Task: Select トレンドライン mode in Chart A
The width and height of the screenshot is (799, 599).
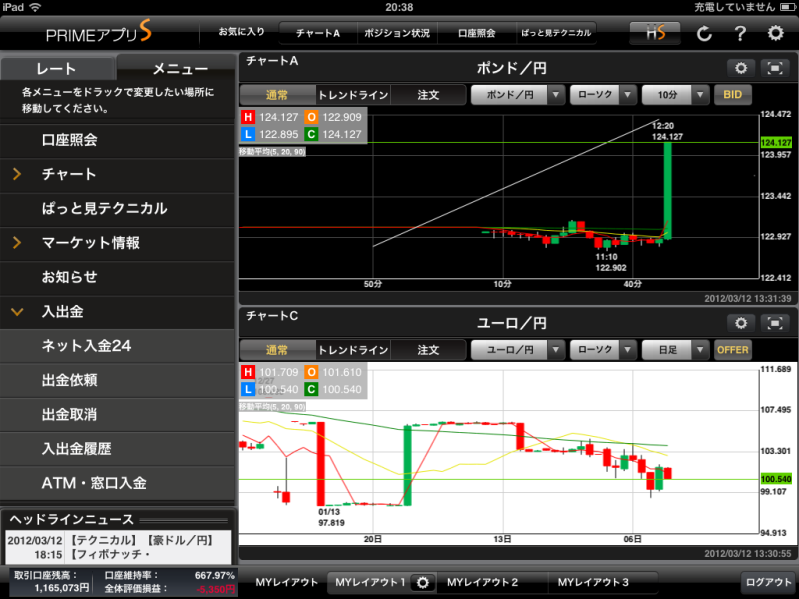Action: coord(353,95)
